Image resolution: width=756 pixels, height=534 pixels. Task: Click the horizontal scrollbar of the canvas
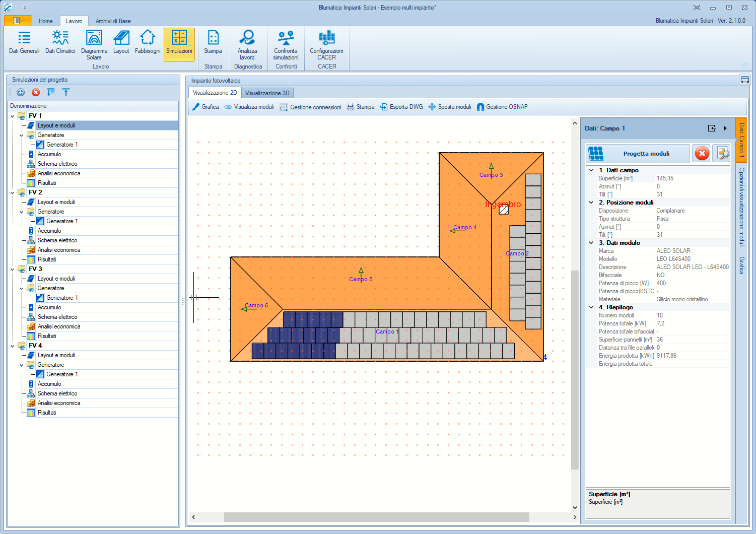pos(376,517)
